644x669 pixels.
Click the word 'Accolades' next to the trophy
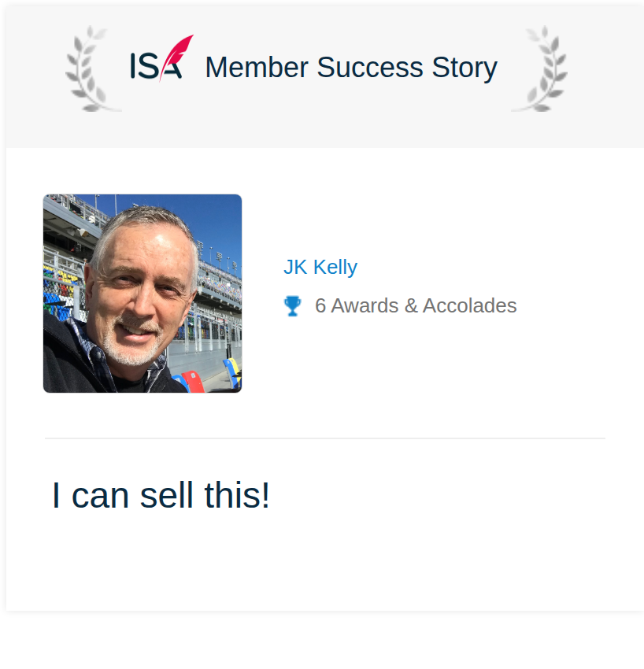pyautogui.click(x=469, y=305)
